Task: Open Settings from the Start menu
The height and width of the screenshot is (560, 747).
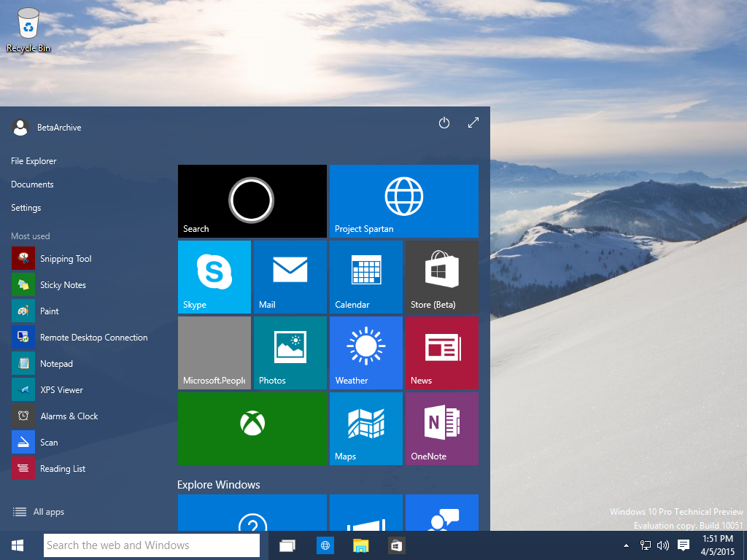Action: point(26,208)
